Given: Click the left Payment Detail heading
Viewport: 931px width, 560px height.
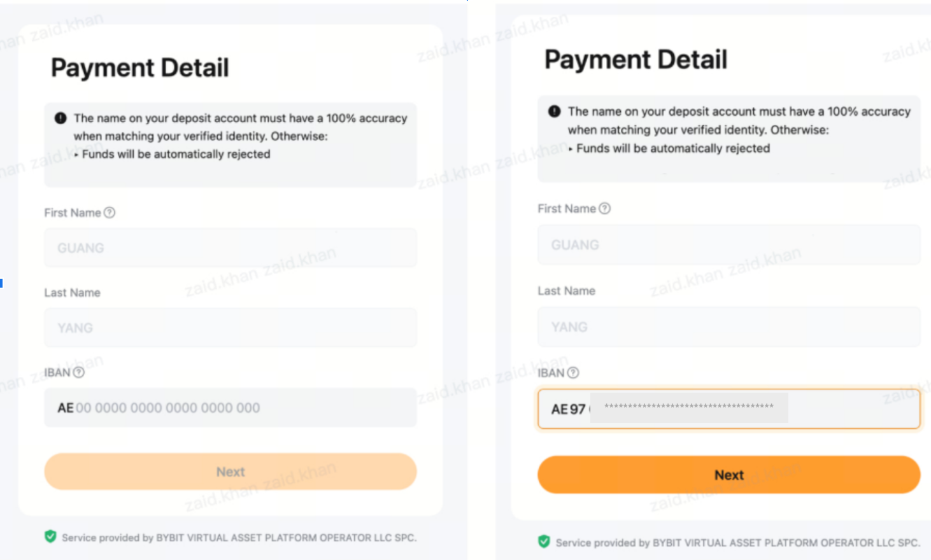Looking at the screenshot, I should coord(140,67).
